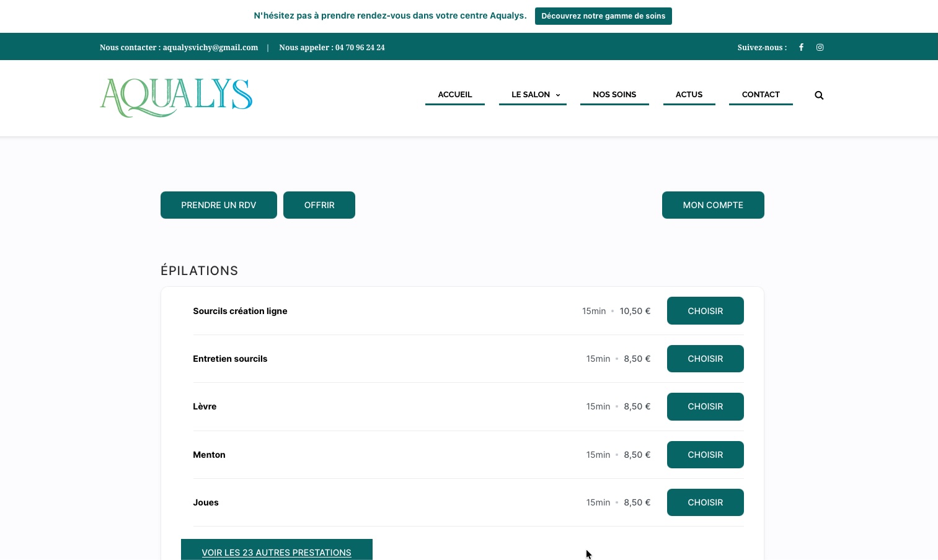The image size is (938, 560).
Task: Click the aqualysvichy@gmail.com contact email
Action: point(210,48)
